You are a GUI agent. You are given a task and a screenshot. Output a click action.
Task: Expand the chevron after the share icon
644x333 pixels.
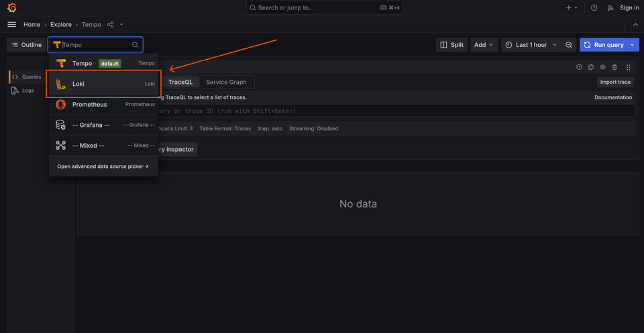click(121, 25)
